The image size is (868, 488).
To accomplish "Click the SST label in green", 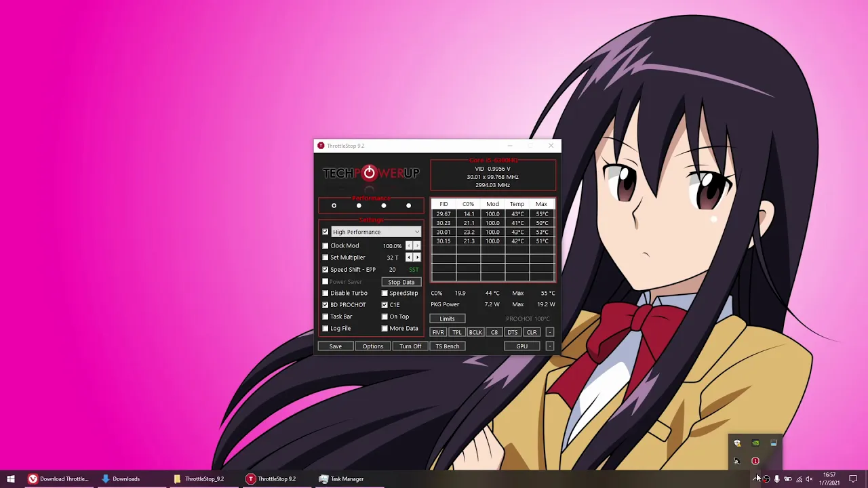I will pyautogui.click(x=414, y=270).
